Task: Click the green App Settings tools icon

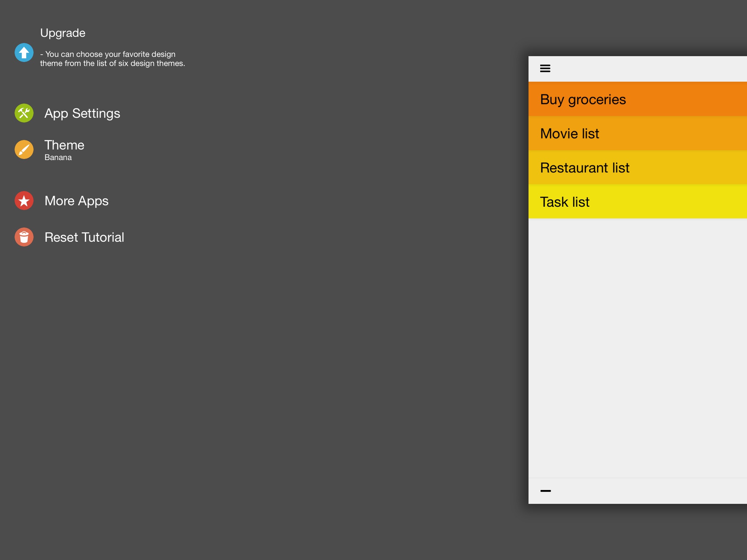Action: pos(24,113)
